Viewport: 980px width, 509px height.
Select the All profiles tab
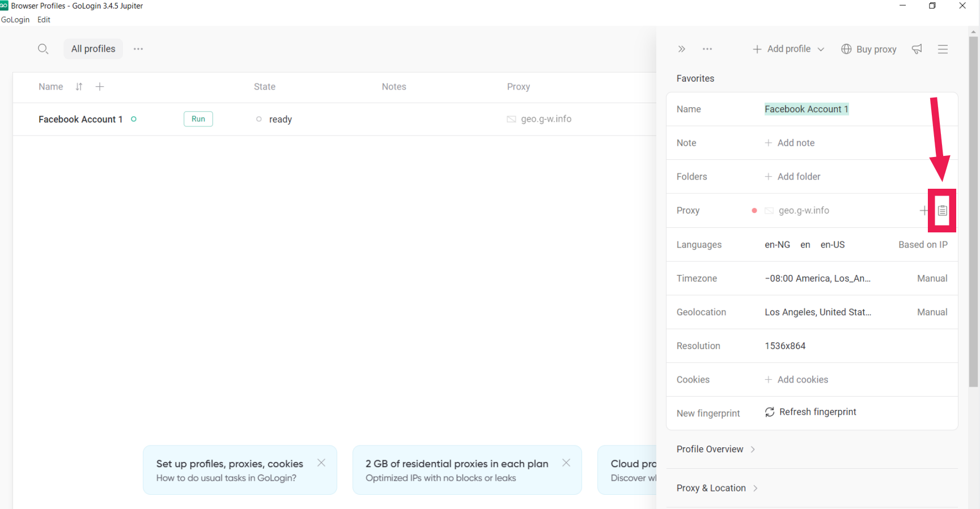93,49
